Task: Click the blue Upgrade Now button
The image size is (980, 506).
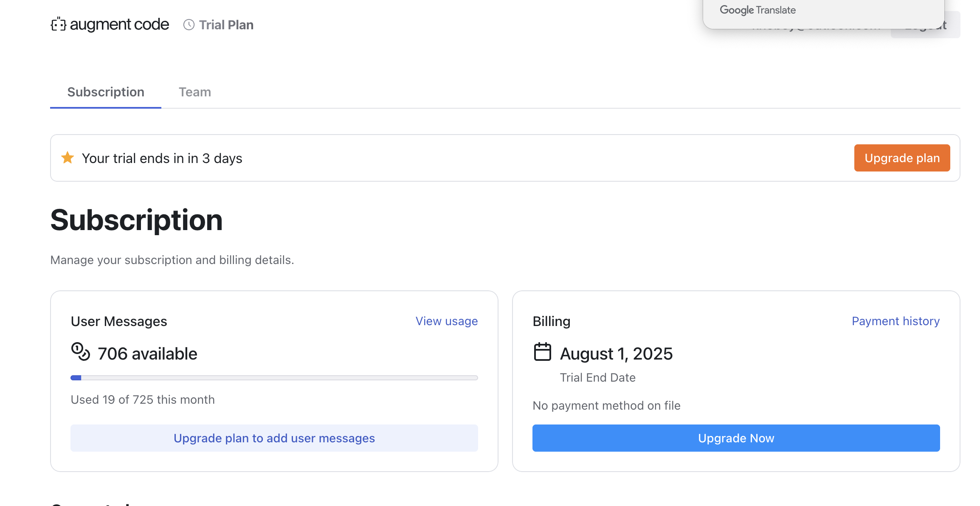Action: pos(736,438)
